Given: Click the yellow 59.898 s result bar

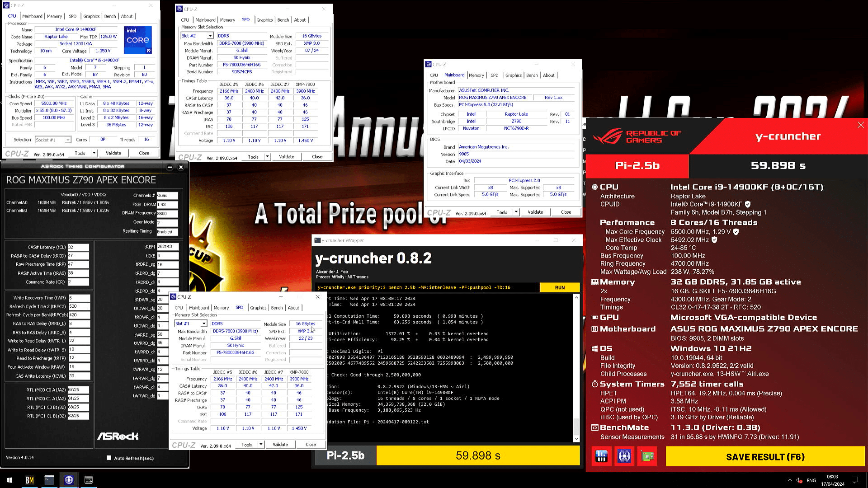Looking at the screenshot, I should [478, 455].
